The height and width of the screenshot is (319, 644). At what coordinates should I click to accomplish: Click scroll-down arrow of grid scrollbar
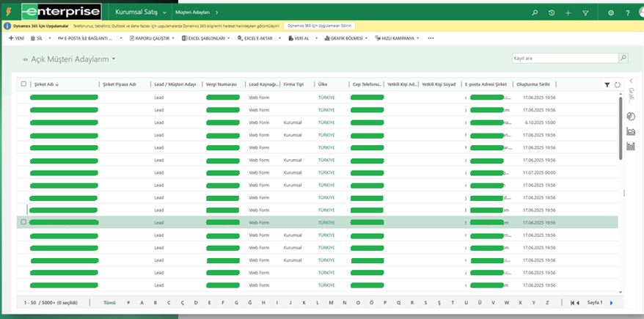(x=621, y=293)
